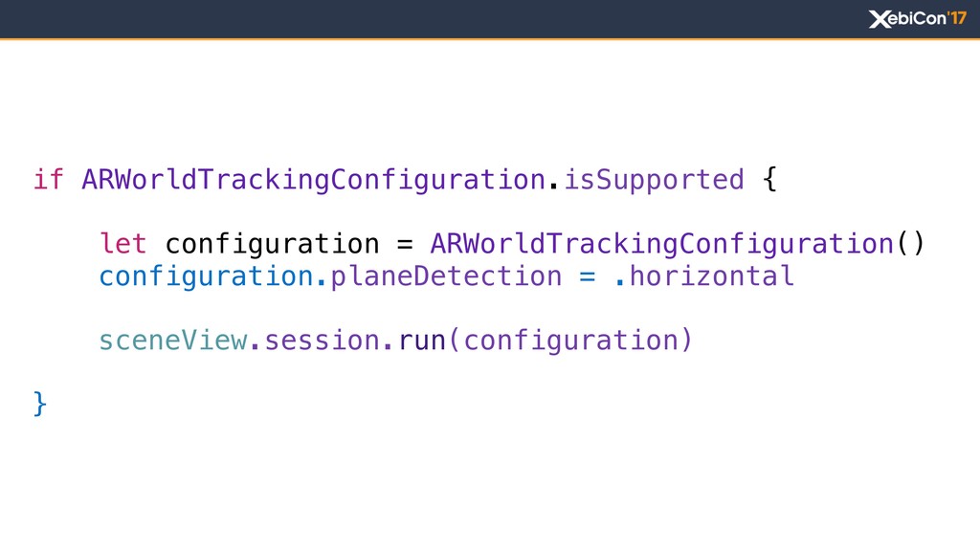The width and height of the screenshot is (980, 551).
Task: Click the XebiCon'17 logo
Action: [x=918, y=19]
